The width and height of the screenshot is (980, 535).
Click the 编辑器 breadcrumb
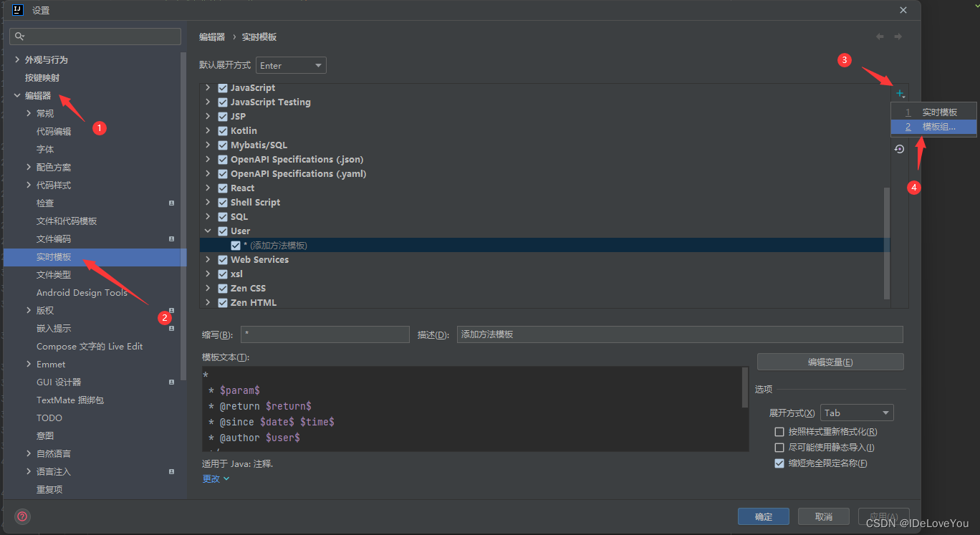(x=212, y=37)
